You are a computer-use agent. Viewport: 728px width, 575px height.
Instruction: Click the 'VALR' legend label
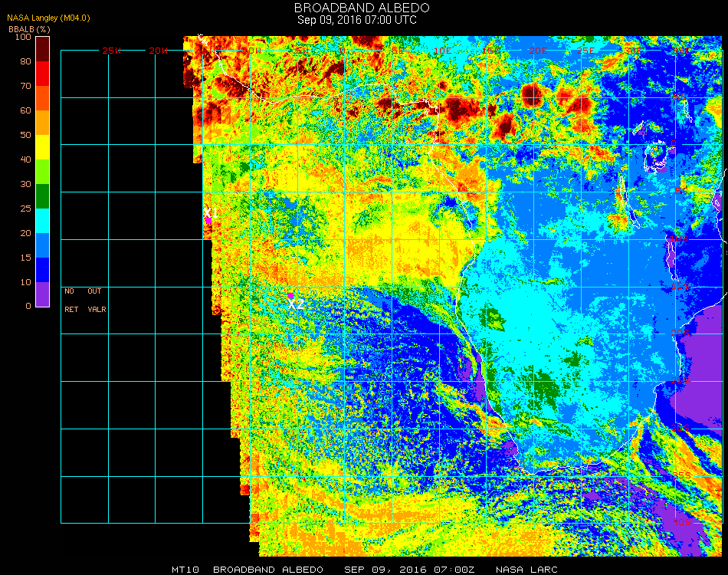tap(97, 309)
